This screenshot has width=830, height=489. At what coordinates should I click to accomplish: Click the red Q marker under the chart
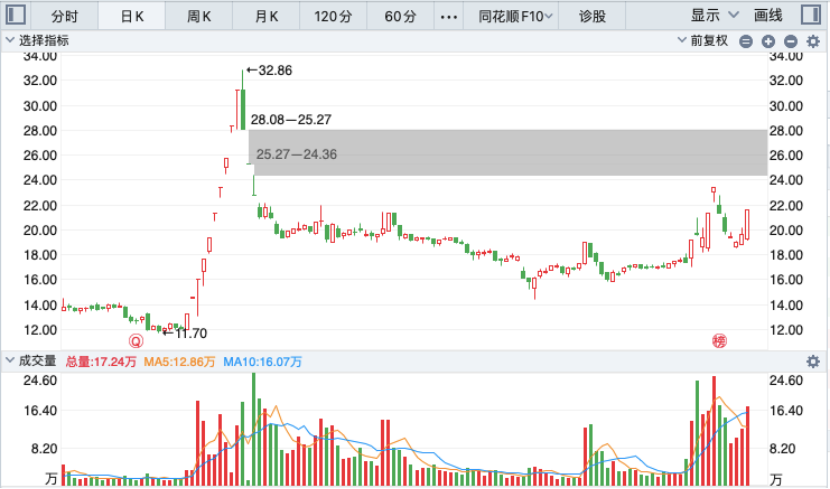(x=136, y=341)
